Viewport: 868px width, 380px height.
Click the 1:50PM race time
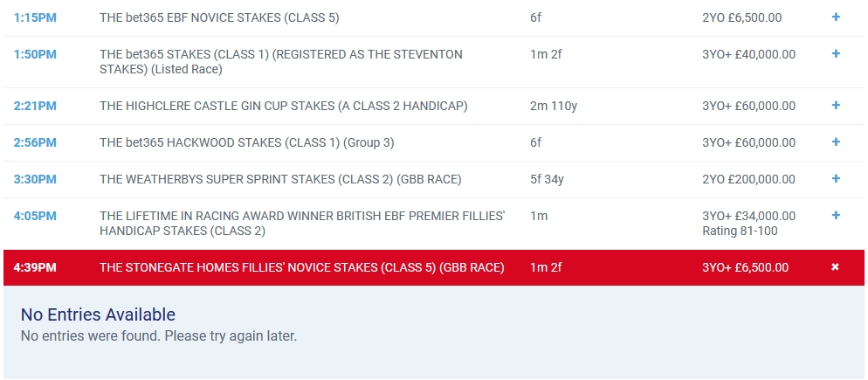pyautogui.click(x=35, y=54)
